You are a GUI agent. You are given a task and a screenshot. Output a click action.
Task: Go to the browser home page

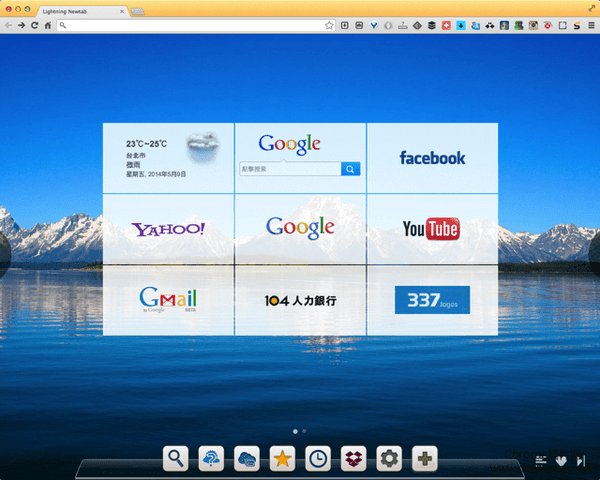pos(48,25)
